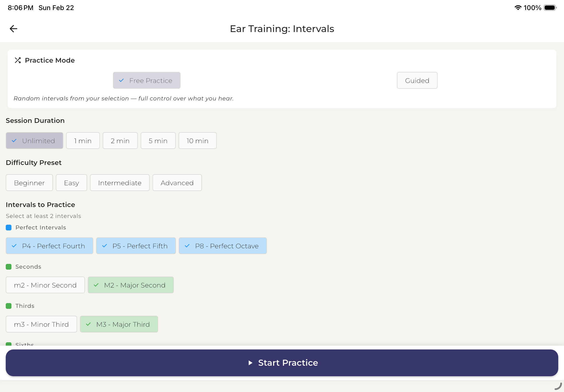Disable the M3 - Major Third interval
This screenshot has height=392, width=564.
point(119,324)
